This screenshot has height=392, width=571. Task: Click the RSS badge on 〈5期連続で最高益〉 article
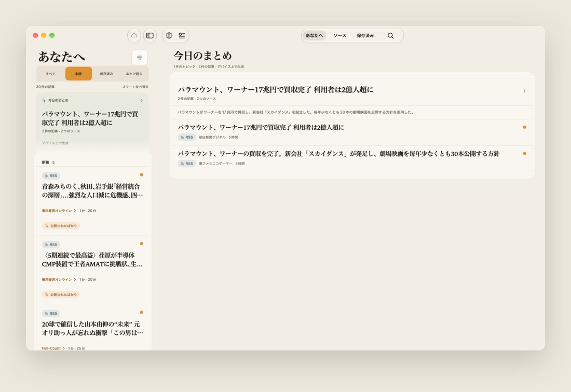(51, 245)
